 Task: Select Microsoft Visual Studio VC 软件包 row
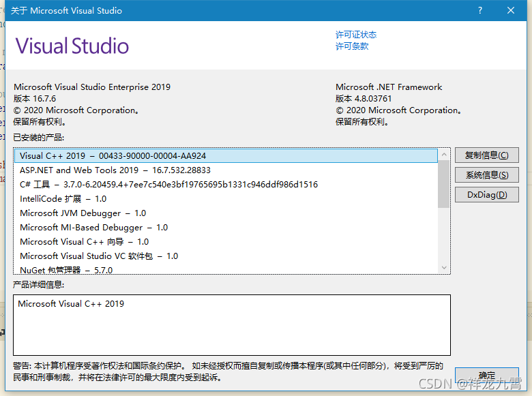pyautogui.click(x=226, y=256)
